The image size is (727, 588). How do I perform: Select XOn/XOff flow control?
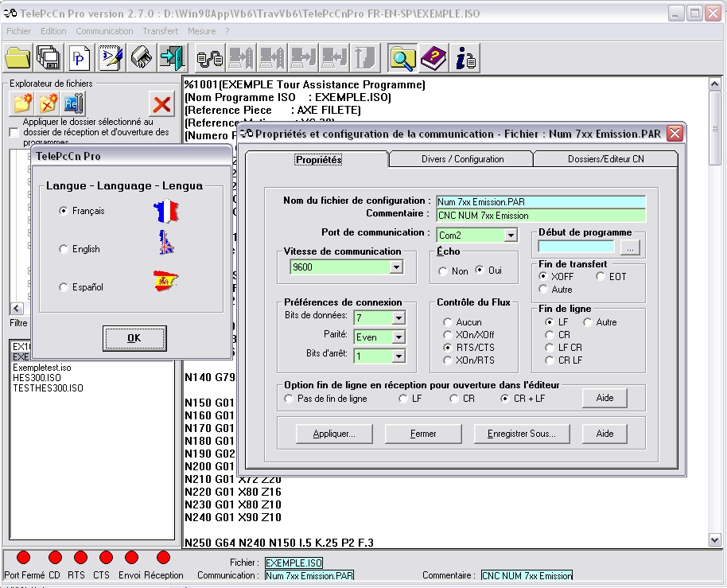click(x=448, y=335)
